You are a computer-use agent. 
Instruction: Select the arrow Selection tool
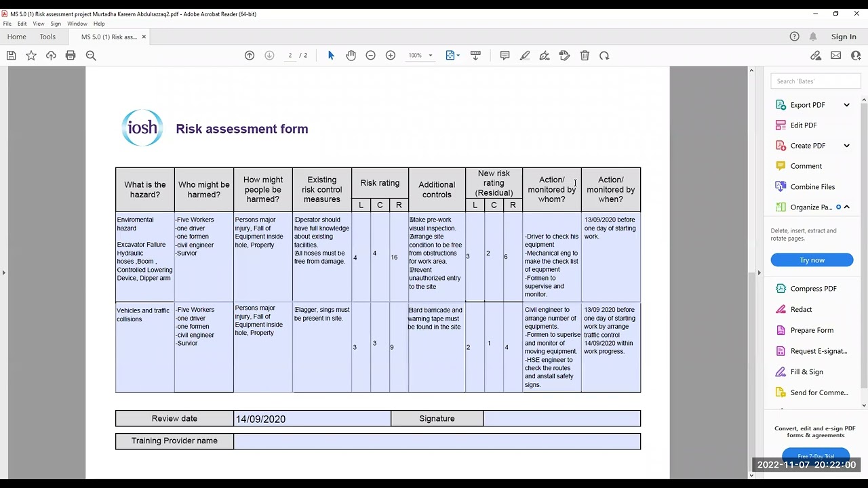(331, 56)
